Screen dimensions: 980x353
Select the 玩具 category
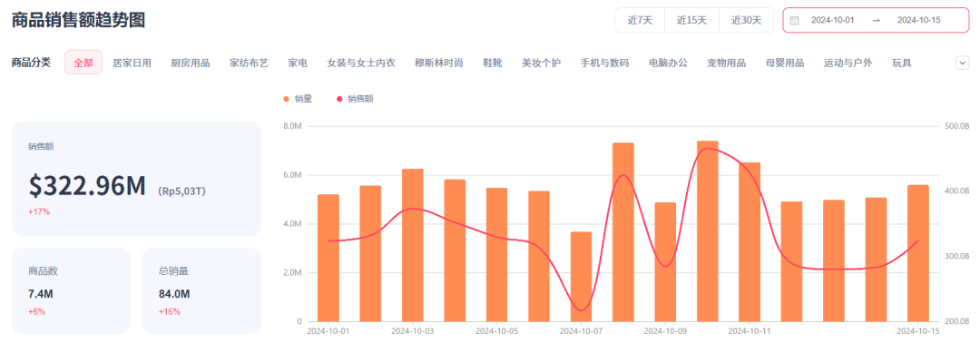click(x=902, y=63)
